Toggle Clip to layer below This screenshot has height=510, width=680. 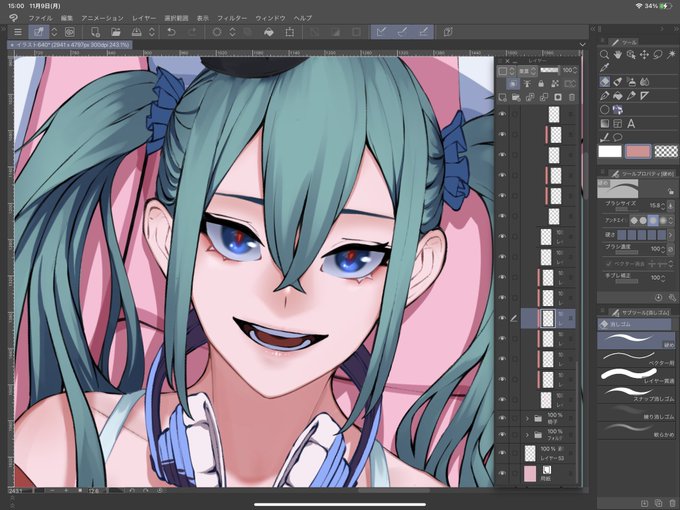(513, 84)
